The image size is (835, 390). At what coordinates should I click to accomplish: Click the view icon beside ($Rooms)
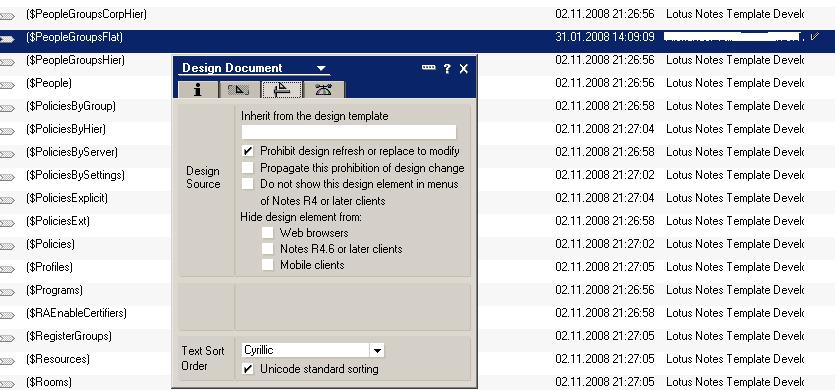[x=7, y=384]
